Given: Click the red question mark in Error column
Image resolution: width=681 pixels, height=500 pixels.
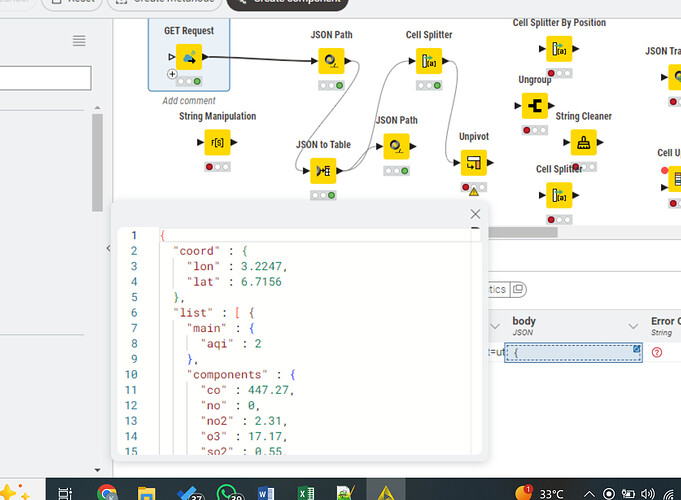Looking at the screenshot, I should coord(657,352).
